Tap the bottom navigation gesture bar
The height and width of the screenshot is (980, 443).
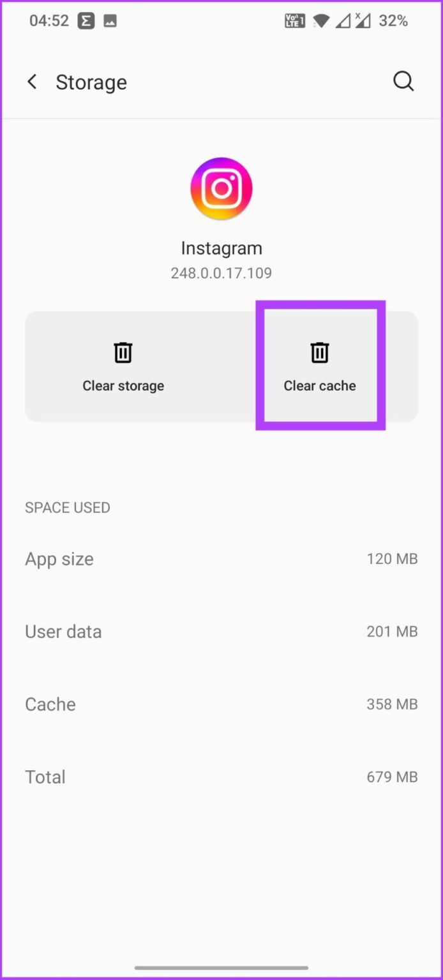pos(221,968)
